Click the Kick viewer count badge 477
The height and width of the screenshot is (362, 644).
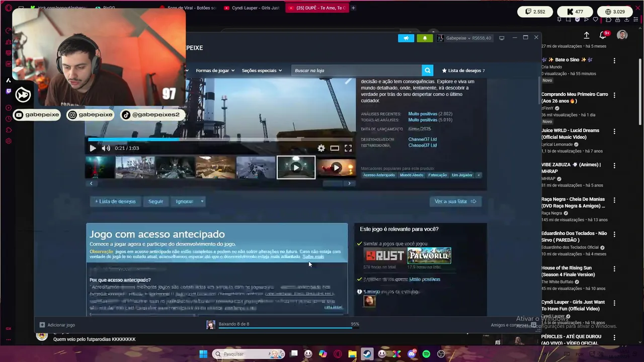pyautogui.click(x=575, y=12)
